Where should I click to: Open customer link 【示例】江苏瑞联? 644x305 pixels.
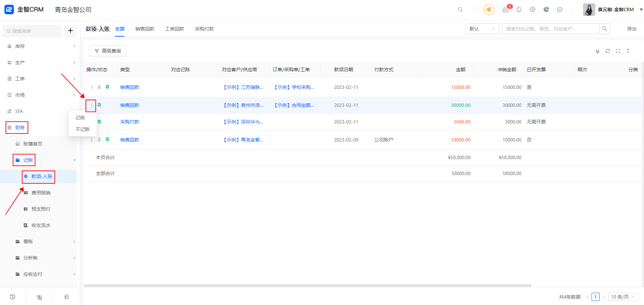pyautogui.click(x=243, y=87)
